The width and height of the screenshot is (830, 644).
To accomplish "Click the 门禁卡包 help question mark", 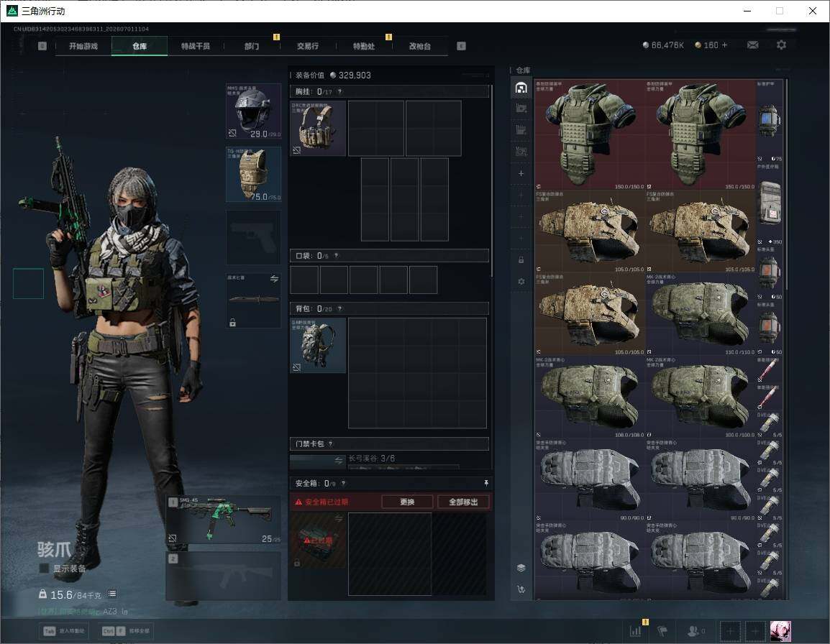I will pos(331,443).
